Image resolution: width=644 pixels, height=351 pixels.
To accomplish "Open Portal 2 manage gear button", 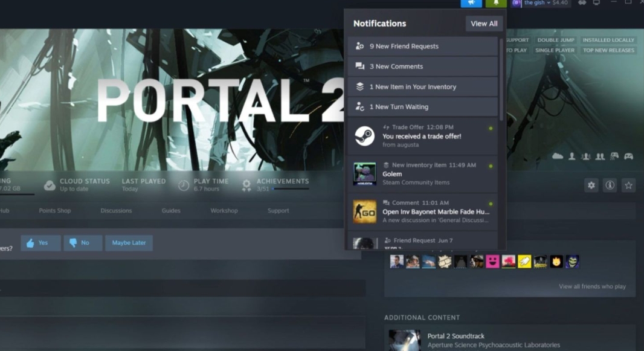I will point(591,185).
